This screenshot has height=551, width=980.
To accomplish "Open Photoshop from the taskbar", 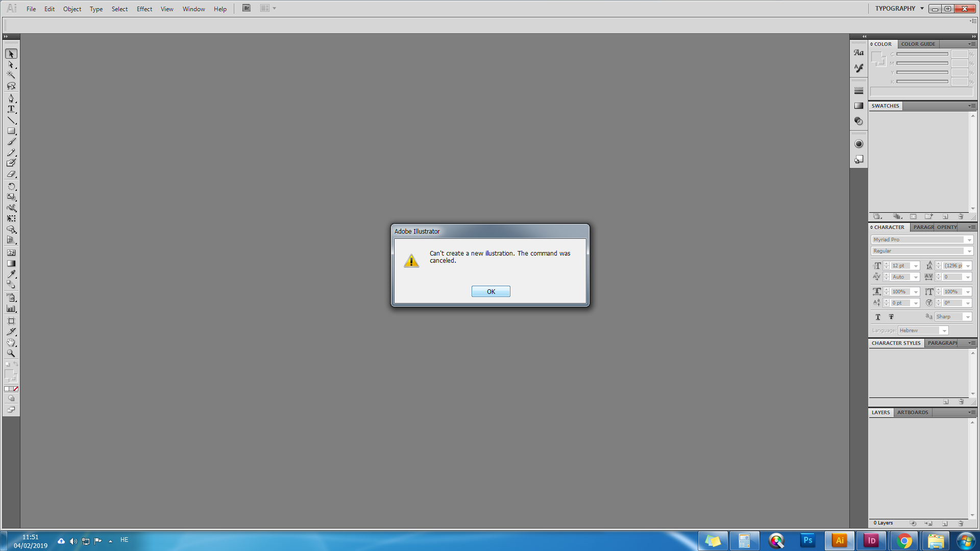I will coord(807,540).
